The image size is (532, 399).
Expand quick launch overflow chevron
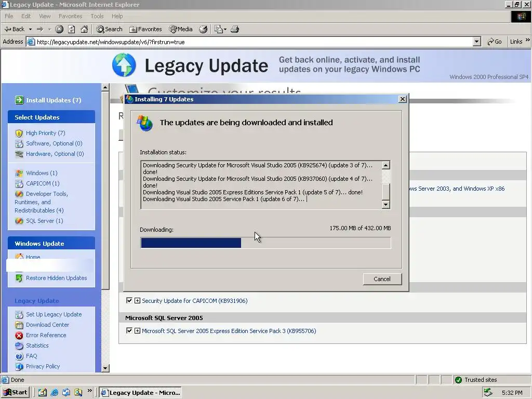click(89, 391)
